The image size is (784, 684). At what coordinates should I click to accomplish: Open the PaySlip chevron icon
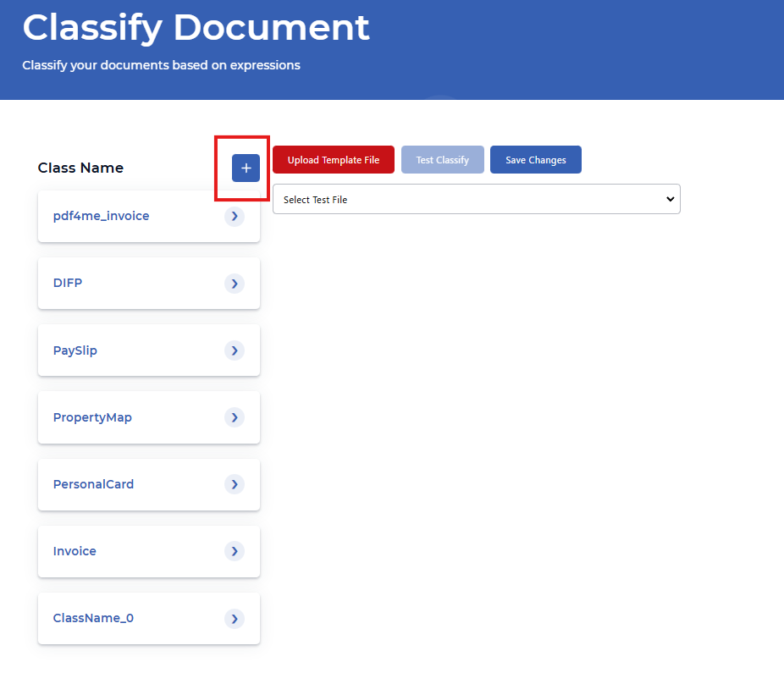(x=235, y=350)
